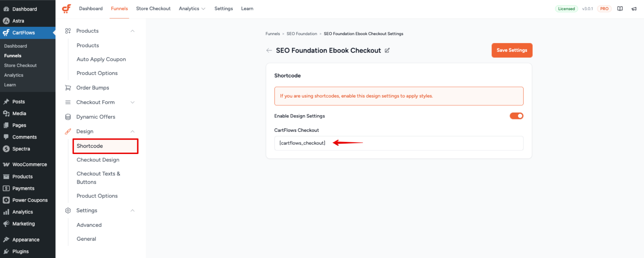The image size is (644, 258).
Task: Click the pencil icon to edit step title
Action: 387,50
